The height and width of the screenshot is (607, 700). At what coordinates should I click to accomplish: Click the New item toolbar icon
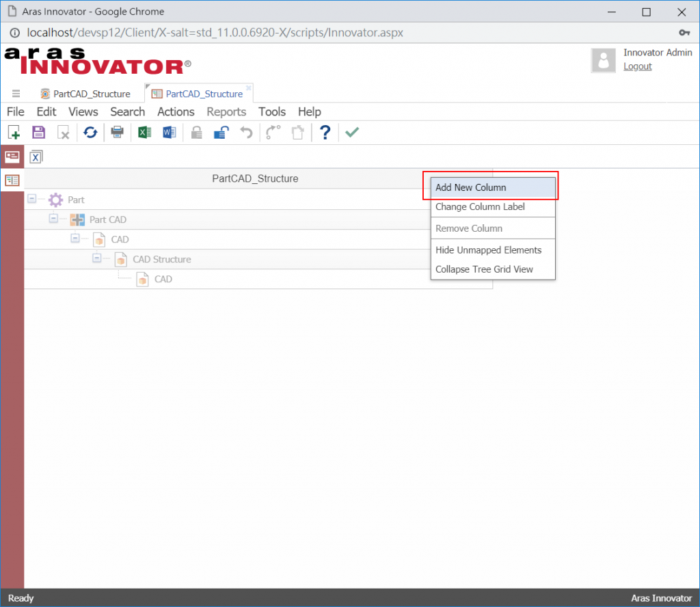pos(14,132)
